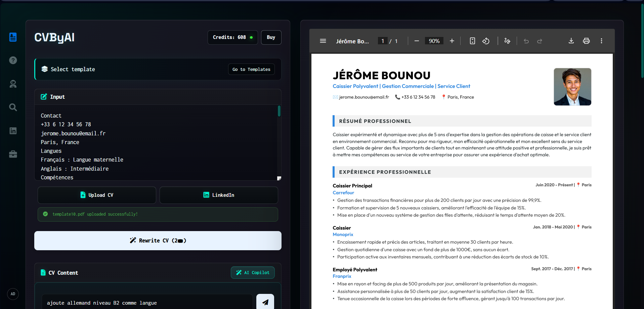The image size is (644, 309).
Task: Click the JÉRÔME BOUNOU name heading
Action: coord(382,75)
